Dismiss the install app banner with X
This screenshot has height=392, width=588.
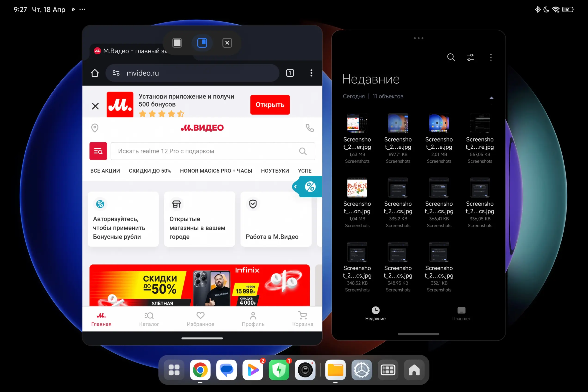coord(95,106)
